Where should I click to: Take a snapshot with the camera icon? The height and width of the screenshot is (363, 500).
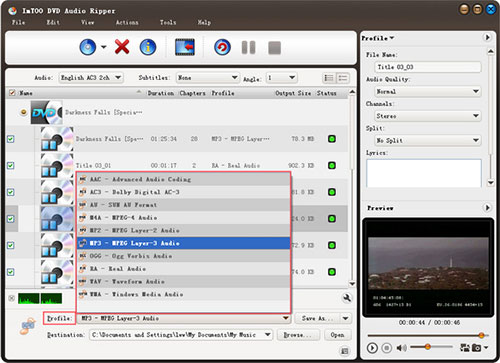pos(477,348)
